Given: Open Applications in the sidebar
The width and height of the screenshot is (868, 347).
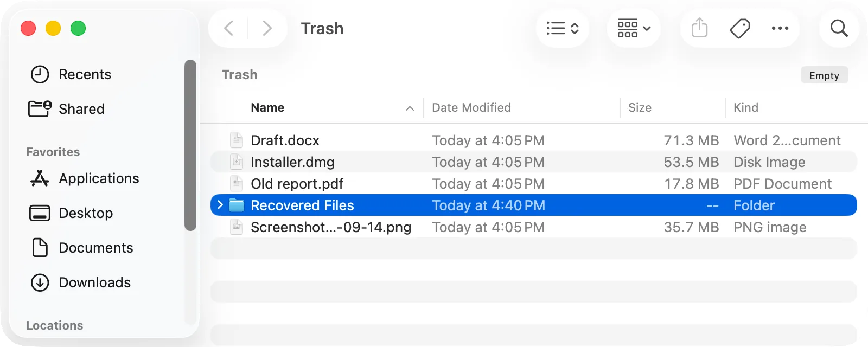Looking at the screenshot, I should pyautogui.click(x=99, y=178).
